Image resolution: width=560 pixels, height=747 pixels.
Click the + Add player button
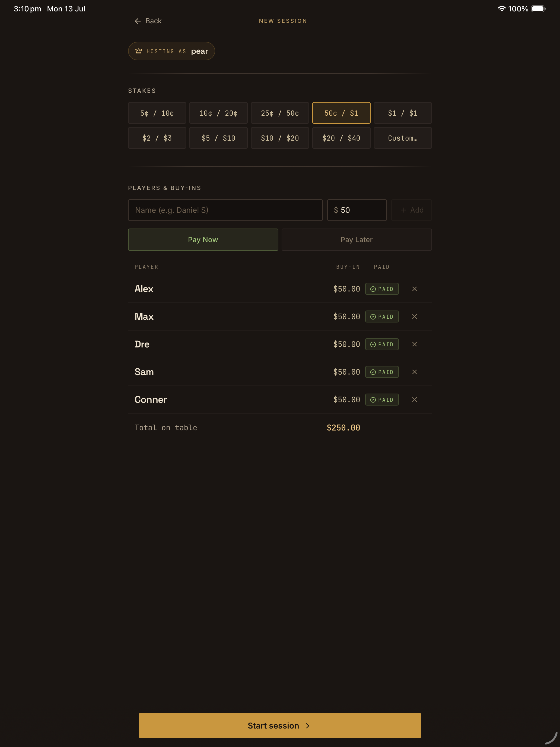(412, 210)
